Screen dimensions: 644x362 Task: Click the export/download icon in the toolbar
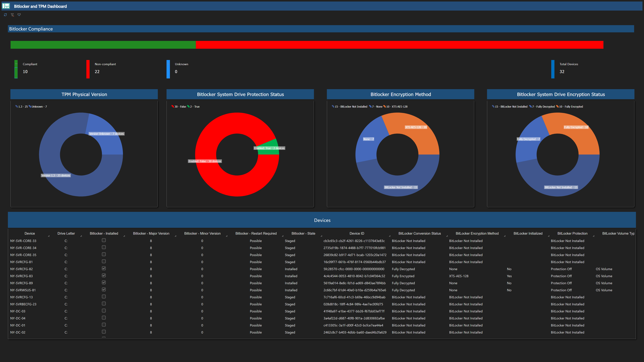(19, 15)
